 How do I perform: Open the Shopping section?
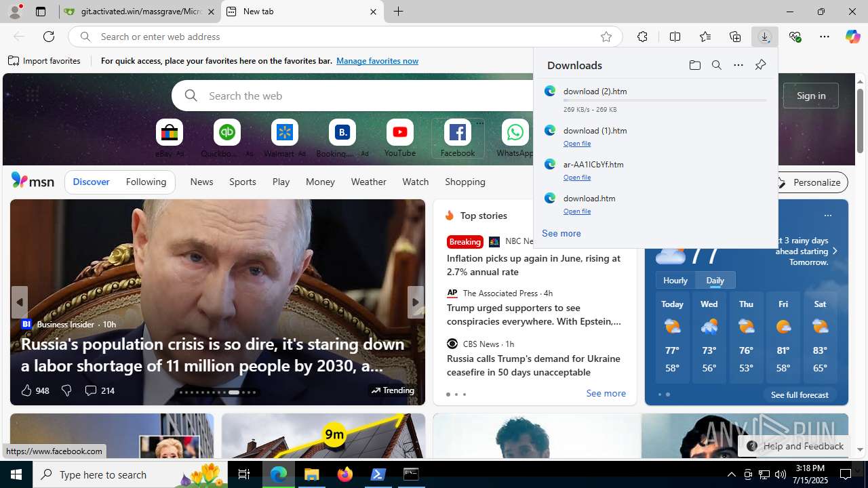[465, 182]
